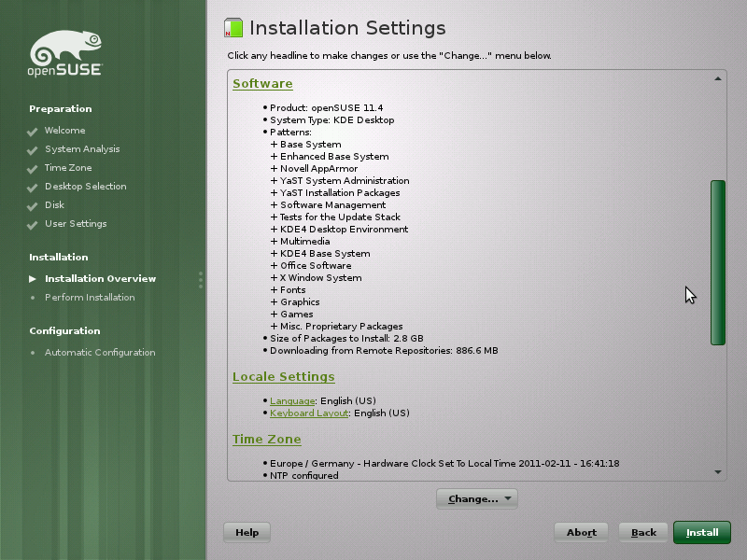The height and width of the screenshot is (560, 747).
Task: Click the Installation section heading
Action: [59, 258]
